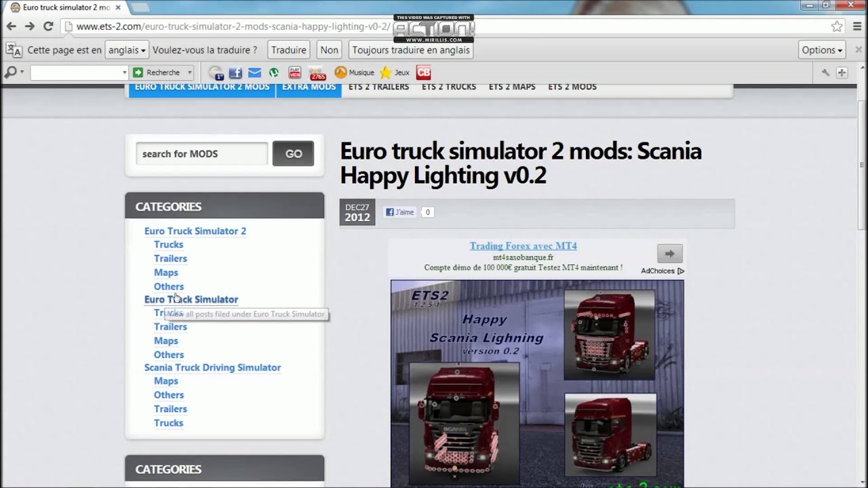Click the search for MODS input field

pyautogui.click(x=201, y=154)
